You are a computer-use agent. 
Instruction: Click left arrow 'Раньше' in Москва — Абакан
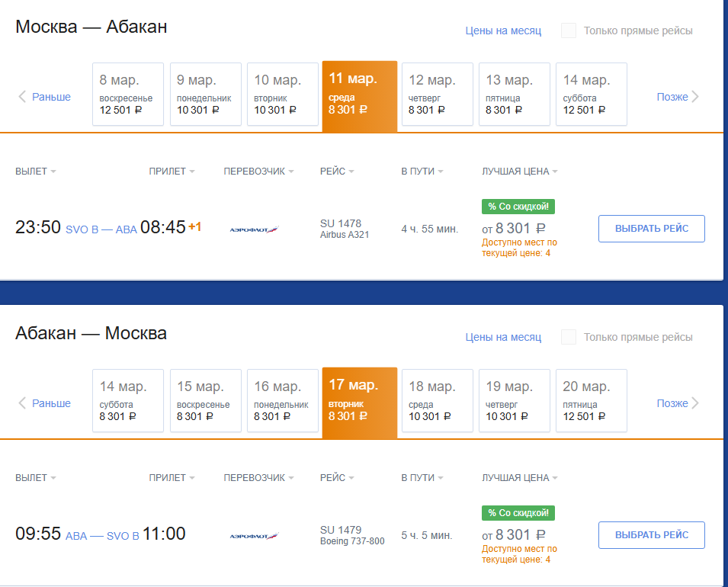[44, 97]
